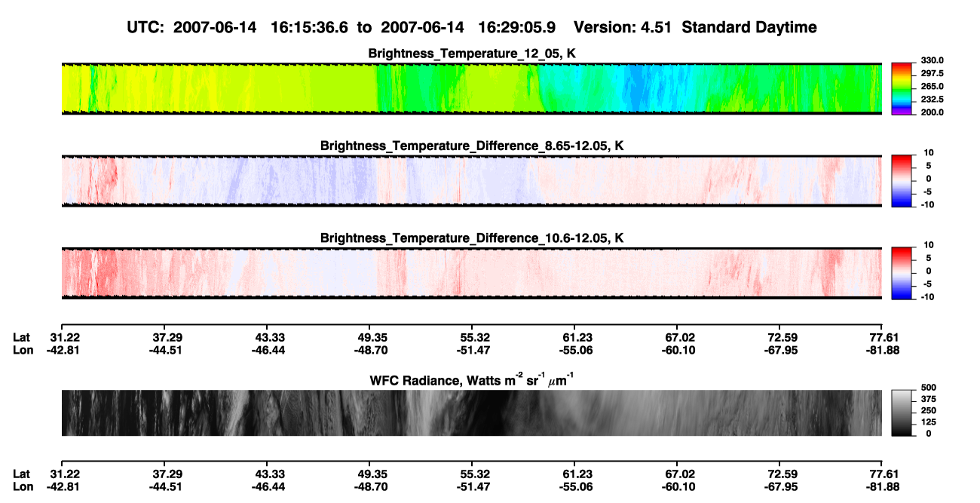Click latitude 31.22 under the 10.6-12.05 panel
The height and width of the screenshot is (503, 980).
tap(63, 337)
